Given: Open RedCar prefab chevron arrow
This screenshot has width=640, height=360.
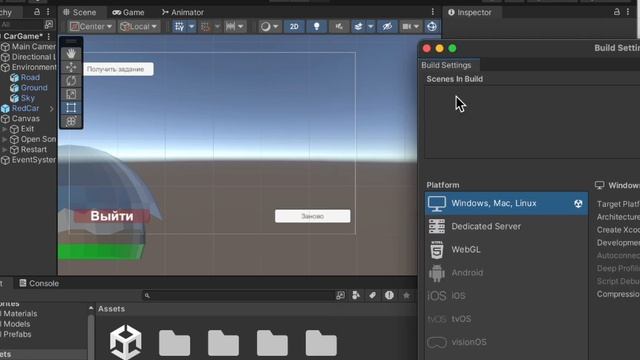Looking at the screenshot, I should 51,109.
